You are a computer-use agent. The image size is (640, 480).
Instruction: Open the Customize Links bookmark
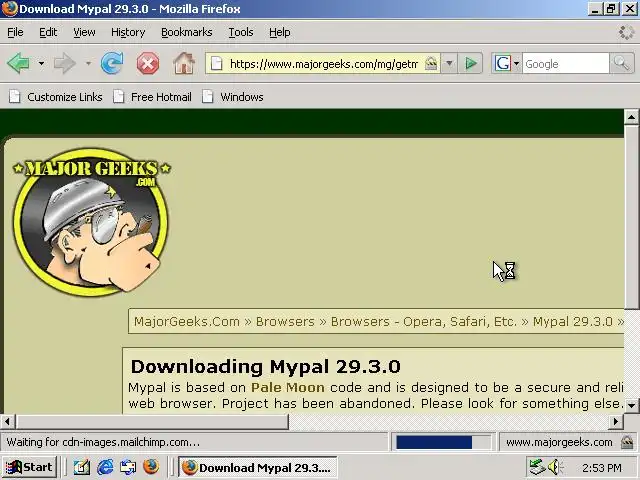[56, 97]
